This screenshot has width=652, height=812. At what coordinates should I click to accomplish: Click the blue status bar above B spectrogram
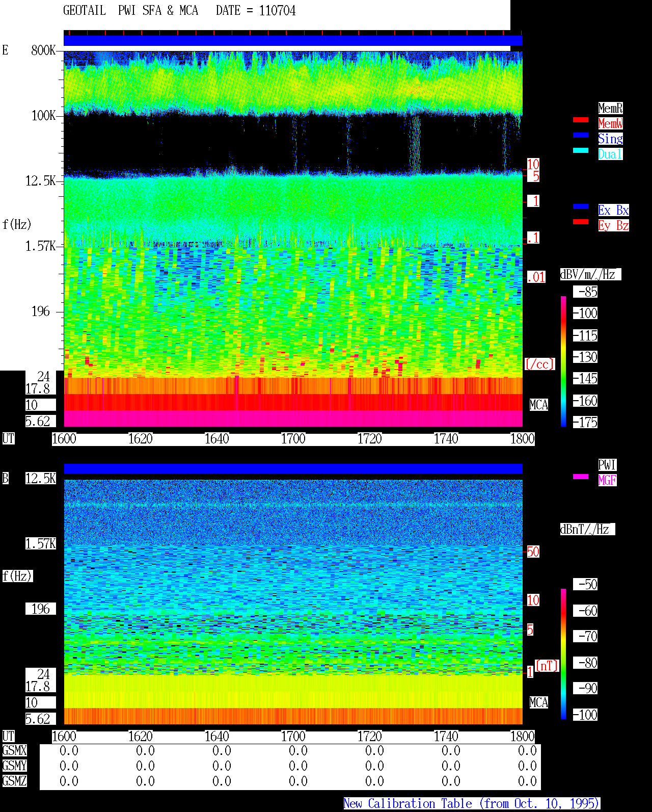[293, 468]
